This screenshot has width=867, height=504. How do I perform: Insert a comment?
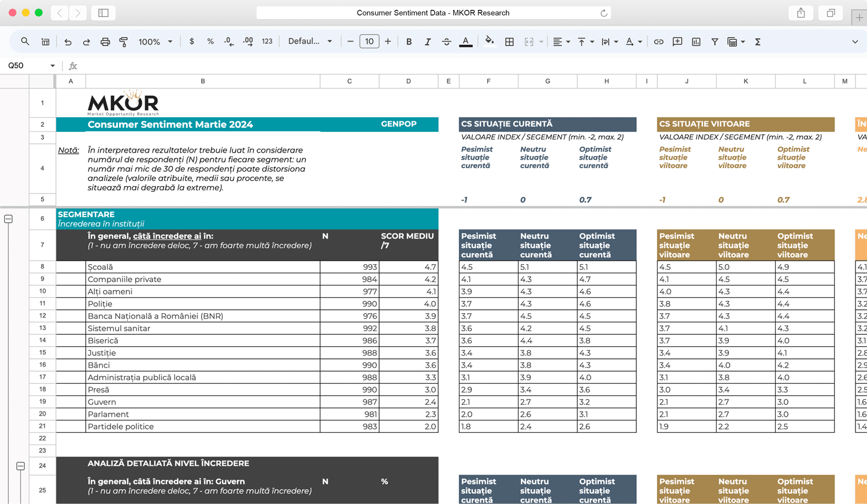(x=677, y=42)
